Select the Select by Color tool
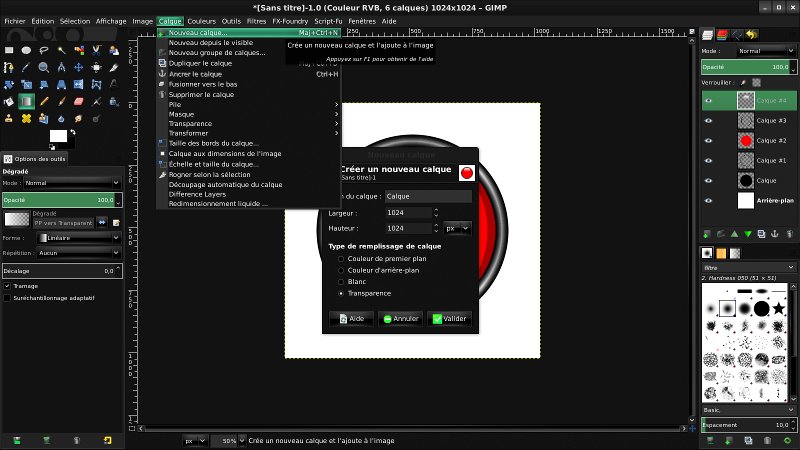 tap(79, 50)
